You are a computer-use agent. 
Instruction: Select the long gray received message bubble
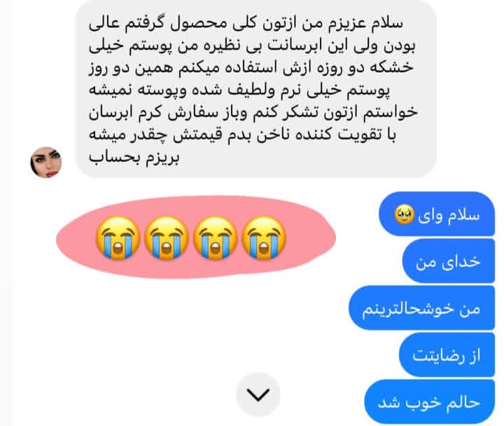coord(256,88)
